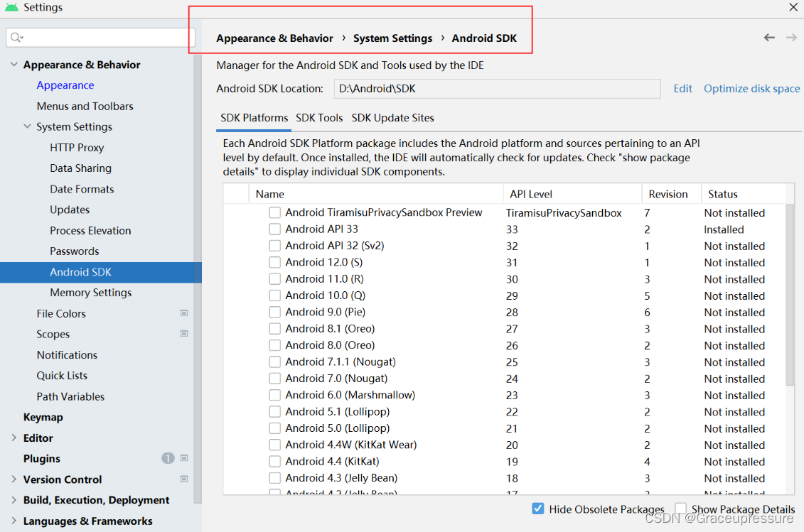804x532 pixels.
Task: Select Menus and Toolbars in tree
Action: pos(85,106)
